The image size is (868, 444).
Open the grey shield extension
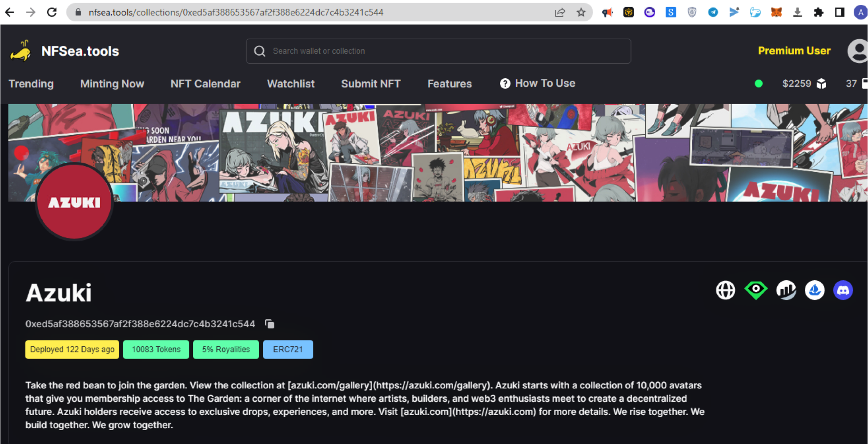692,12
